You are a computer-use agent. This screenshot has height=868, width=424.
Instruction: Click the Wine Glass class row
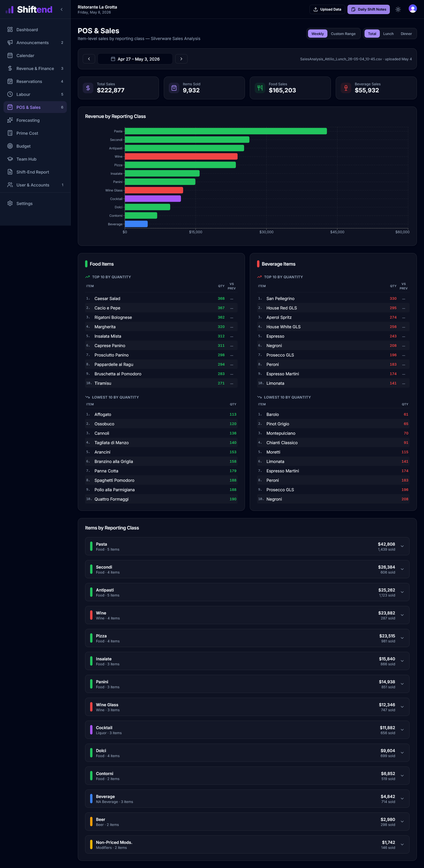[x=247, y=707]
